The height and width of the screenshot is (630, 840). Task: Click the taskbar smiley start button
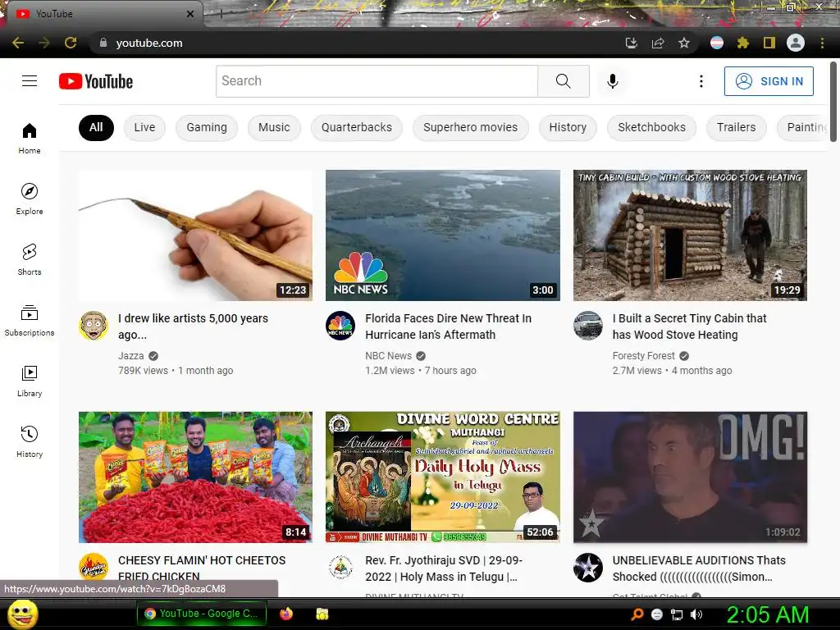[22, 614]
